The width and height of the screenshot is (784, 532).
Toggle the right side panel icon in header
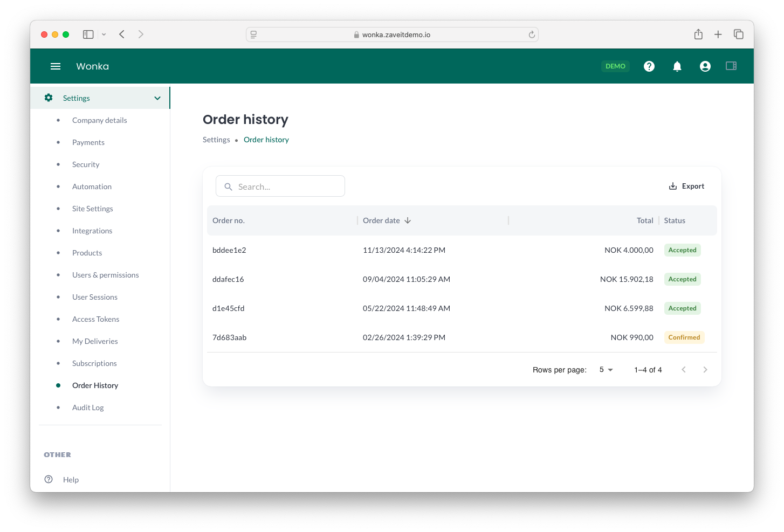tap(731, 66)
